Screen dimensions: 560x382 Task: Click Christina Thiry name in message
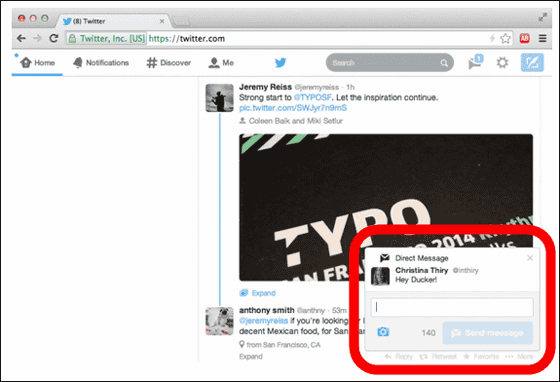(421, 270)
